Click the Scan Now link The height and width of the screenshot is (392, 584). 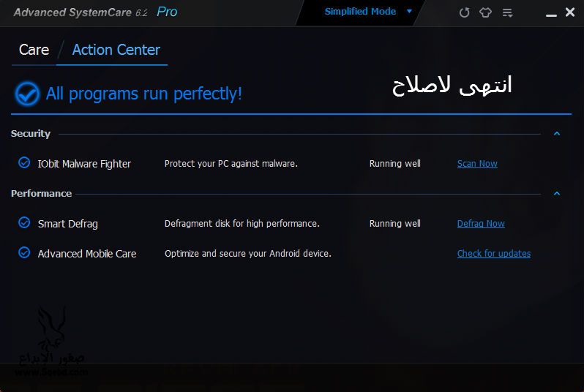tap(477, 164)
